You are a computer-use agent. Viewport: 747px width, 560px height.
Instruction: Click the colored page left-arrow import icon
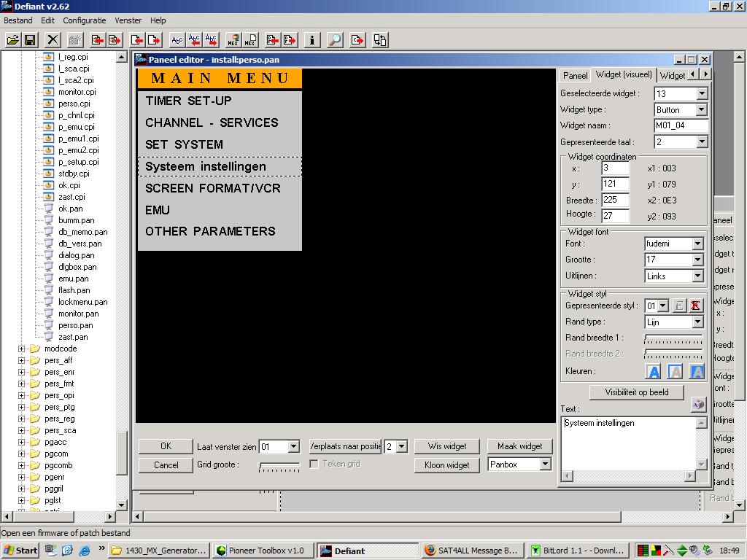click(x=97, y=40)
